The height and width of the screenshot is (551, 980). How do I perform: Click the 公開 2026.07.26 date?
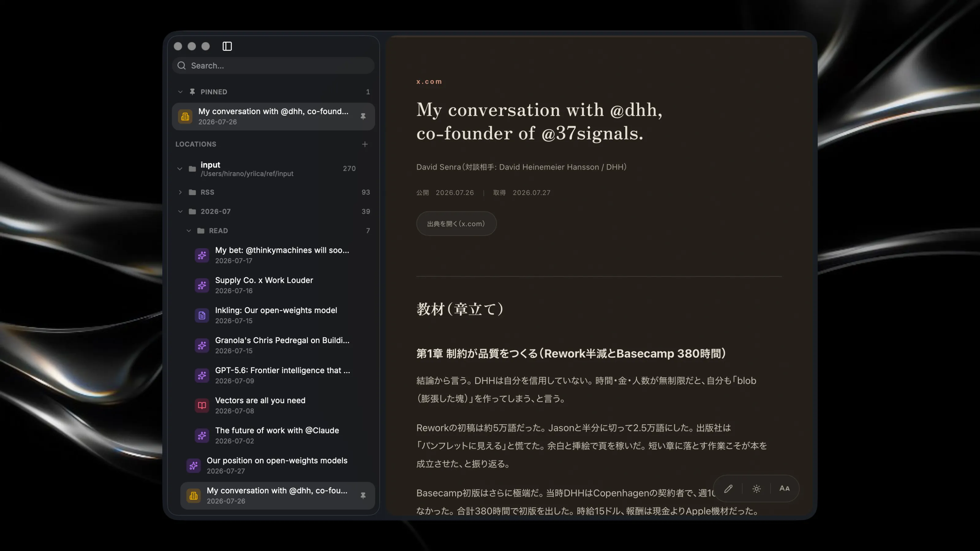(445, 193)
